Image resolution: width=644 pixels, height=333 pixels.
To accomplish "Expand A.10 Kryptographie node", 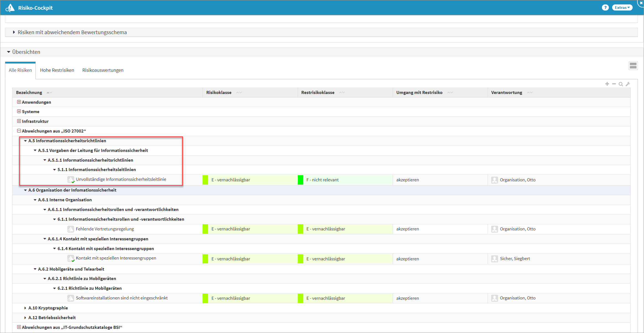I will click(25, 308).
